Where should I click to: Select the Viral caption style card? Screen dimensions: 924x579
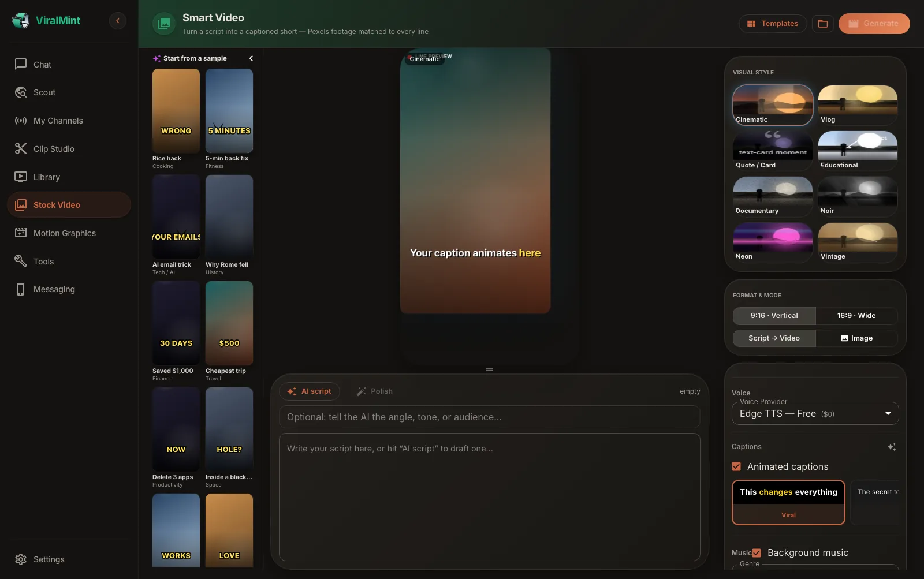[788, 503]
